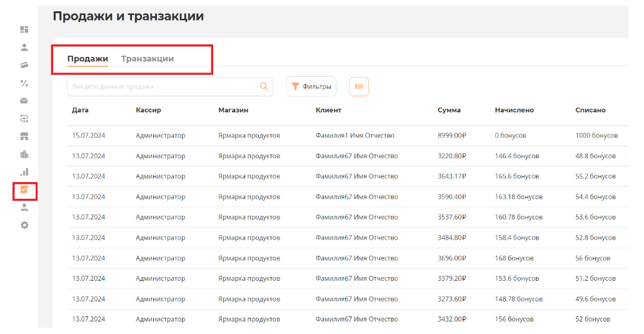Open the 15.07.2024 sale row for Фамилия1
The width and height of the screenshot is (644, 334).
356,135
